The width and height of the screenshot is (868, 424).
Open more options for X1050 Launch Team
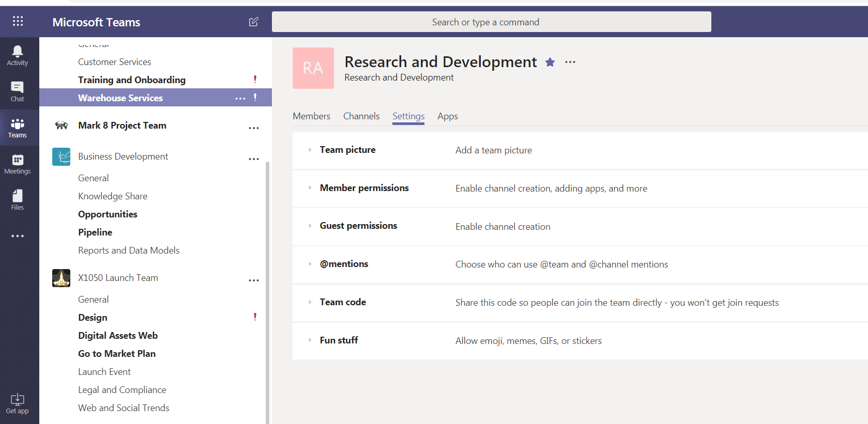tap(254, 280)
